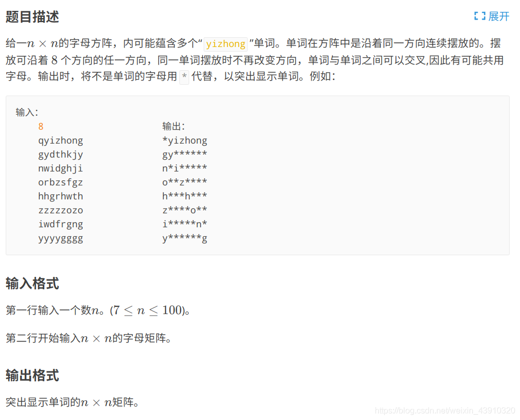Select the asterisk code badge in the description
This screenshot has width=520, height=420.
(184, 76)
